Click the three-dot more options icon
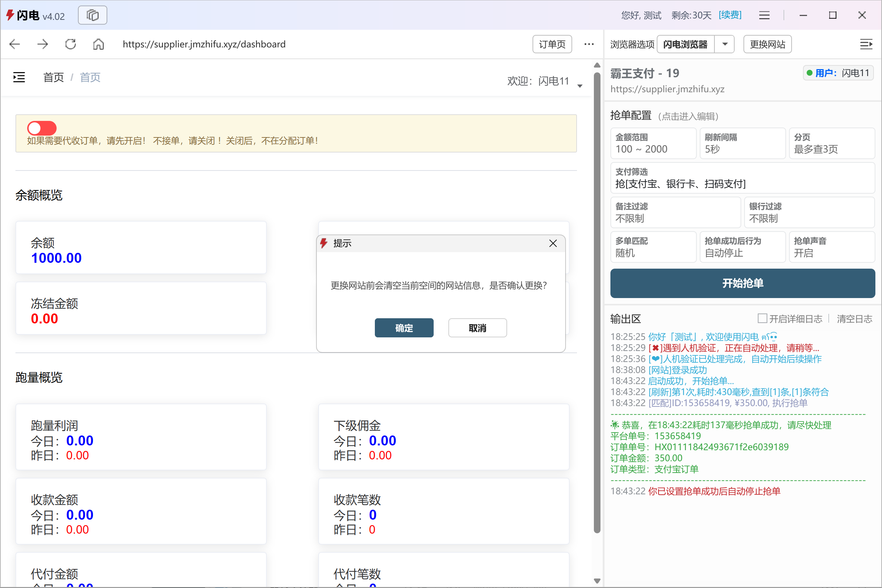This screenshot has width=882, height=588. click(x=589, y=44)
